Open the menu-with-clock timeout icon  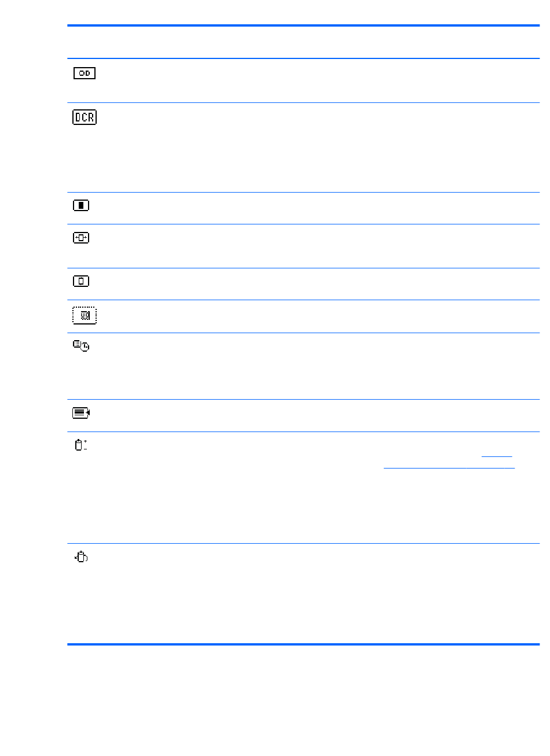coord(81,346)
